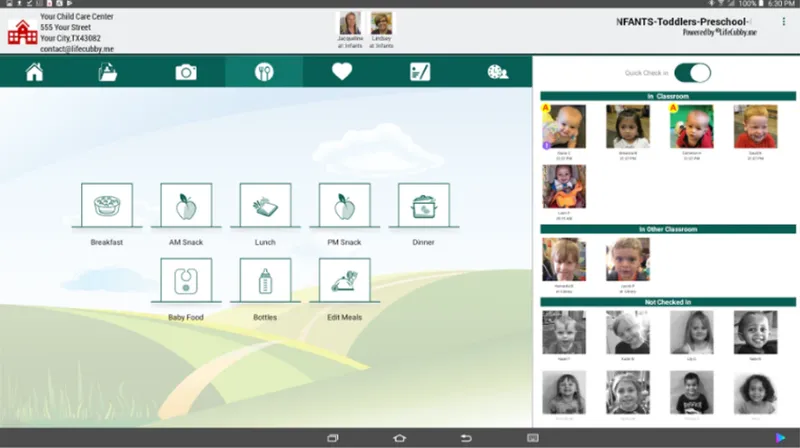Log a Bottles entry
Screen dimensions: 800x448
tap(265, 280)
